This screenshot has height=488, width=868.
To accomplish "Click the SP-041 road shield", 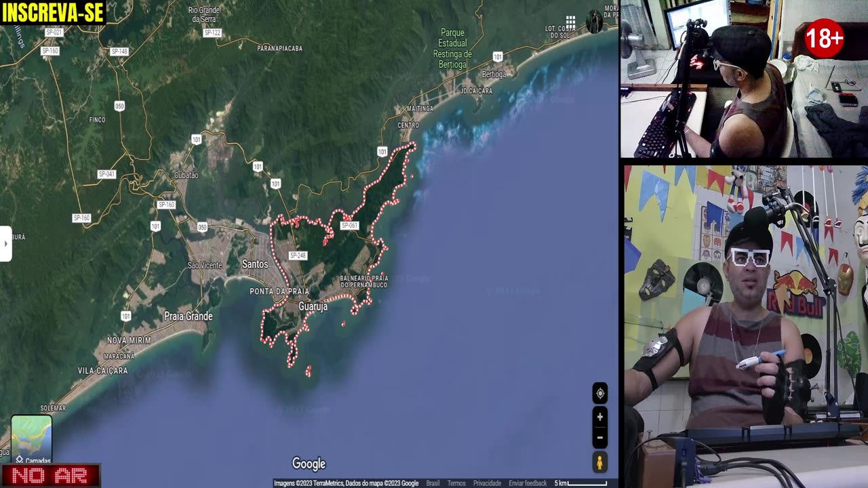I will pos(106,174).
